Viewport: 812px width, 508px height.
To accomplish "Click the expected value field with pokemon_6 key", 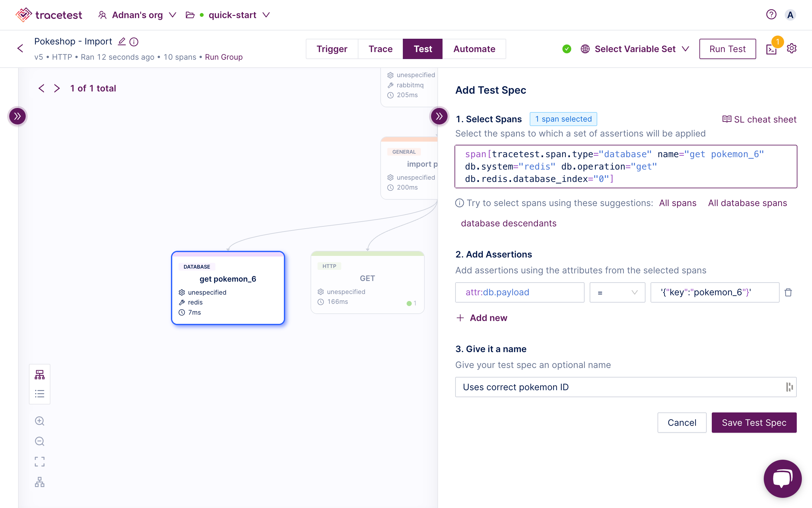I will [x=715, y=292].
